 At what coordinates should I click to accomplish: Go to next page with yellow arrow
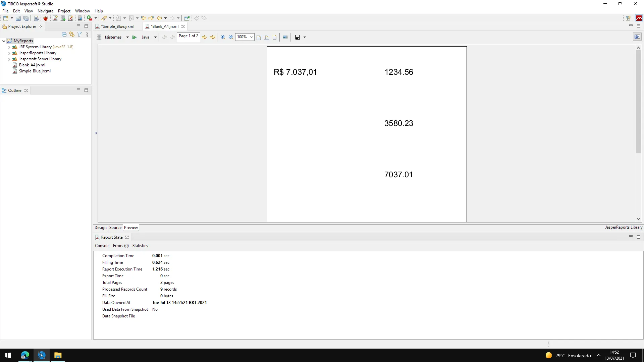204,37
